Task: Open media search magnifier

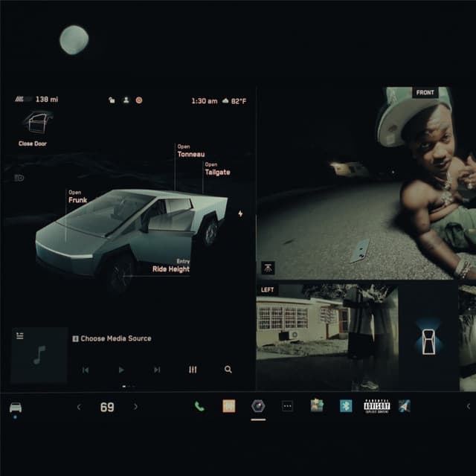Action: point(228,370)
